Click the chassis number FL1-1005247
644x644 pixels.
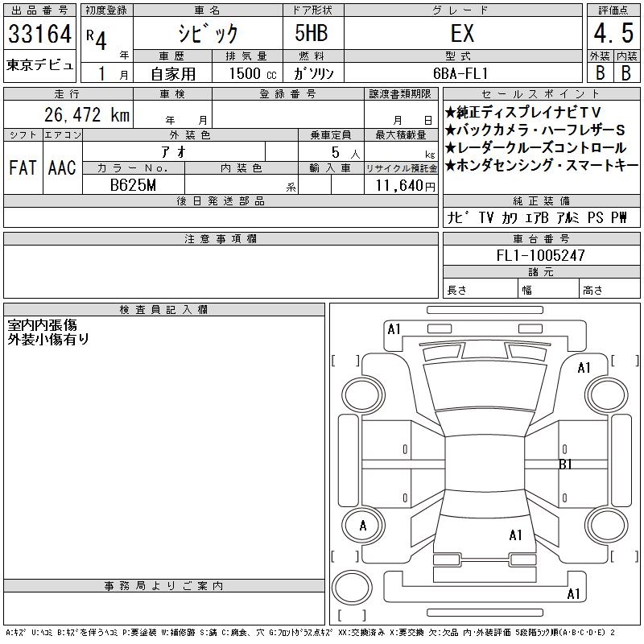pos(541,255)
